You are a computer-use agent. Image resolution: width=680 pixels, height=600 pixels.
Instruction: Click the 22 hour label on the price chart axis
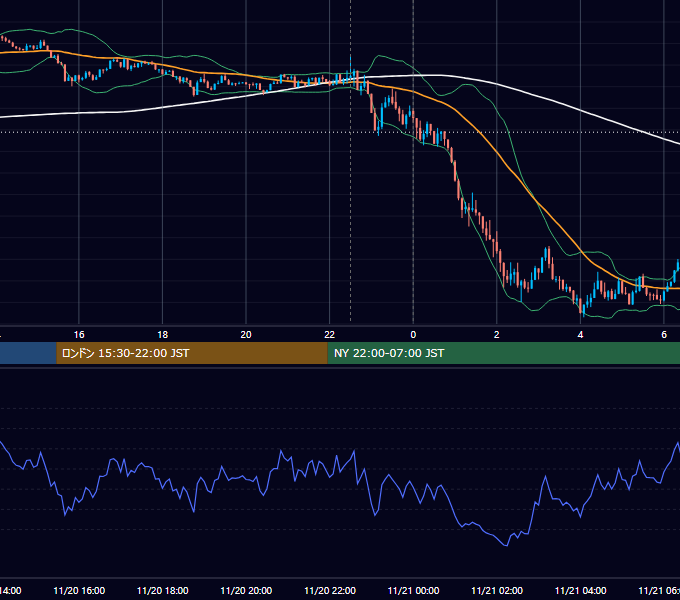pos(330,334)
